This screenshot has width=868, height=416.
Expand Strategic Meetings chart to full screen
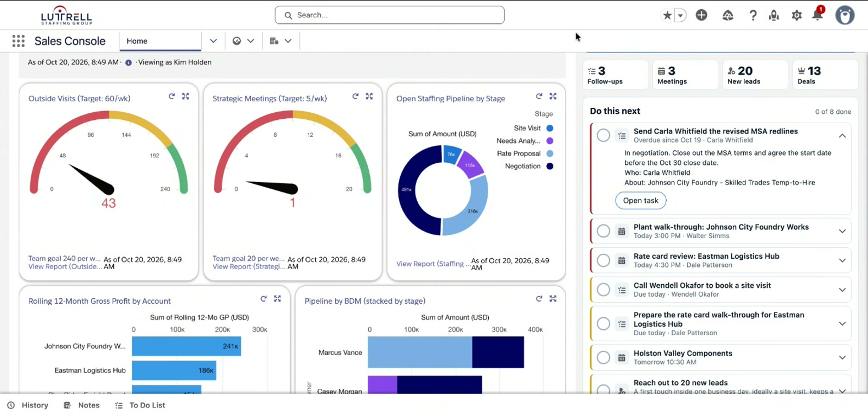tap(369, 96)
